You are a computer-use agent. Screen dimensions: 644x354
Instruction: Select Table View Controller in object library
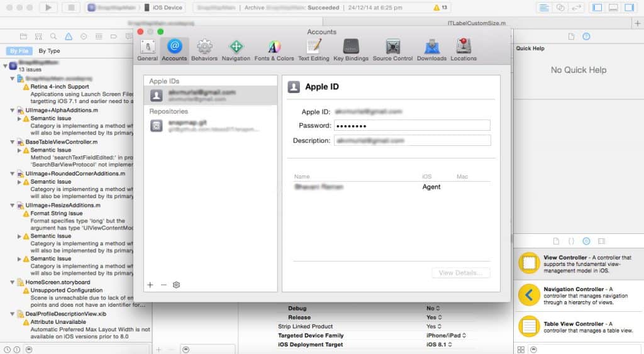point(579,326)
